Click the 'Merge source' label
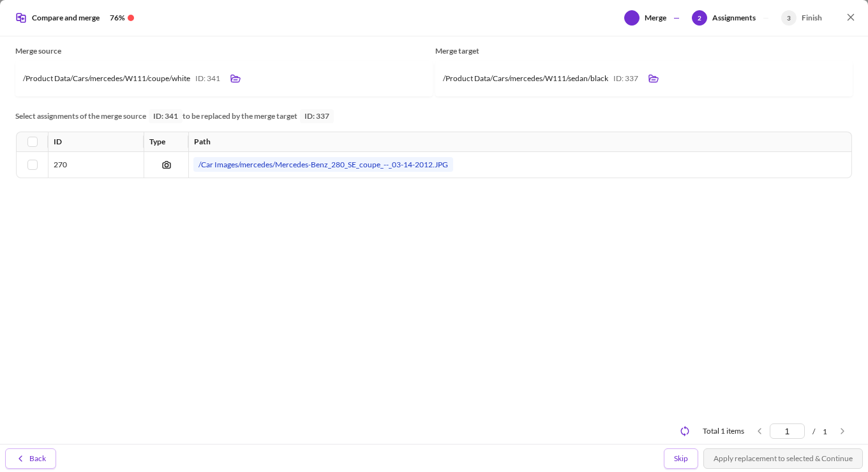This screenshot has width=868, height=472. 38,51
